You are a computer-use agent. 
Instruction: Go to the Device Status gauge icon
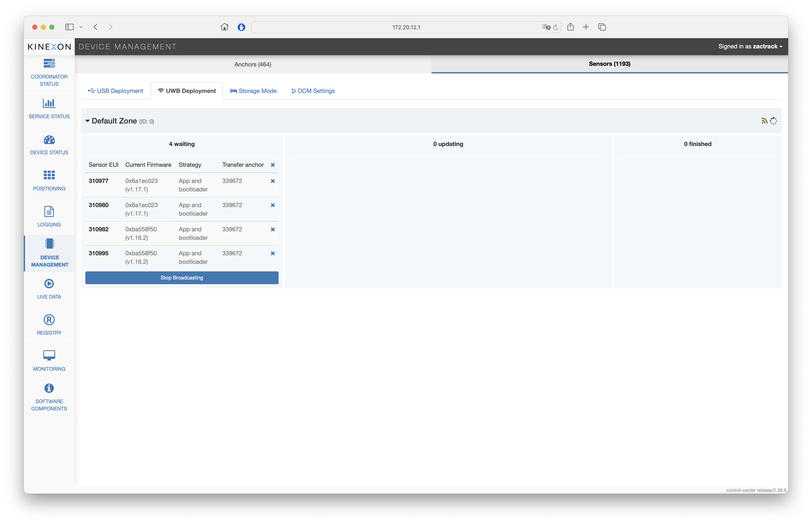click(x=49, y=140)
